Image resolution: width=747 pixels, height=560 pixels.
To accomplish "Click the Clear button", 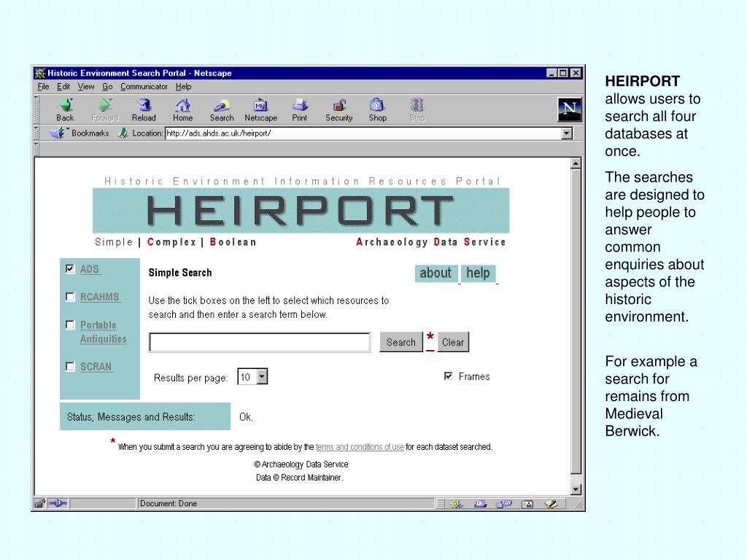I will [453, 342].
